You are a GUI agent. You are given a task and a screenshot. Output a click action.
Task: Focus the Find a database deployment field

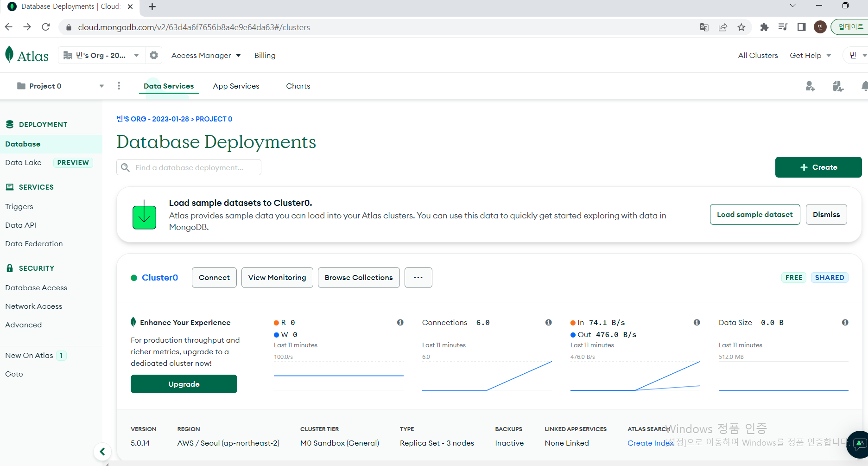(x=189, y=167)
